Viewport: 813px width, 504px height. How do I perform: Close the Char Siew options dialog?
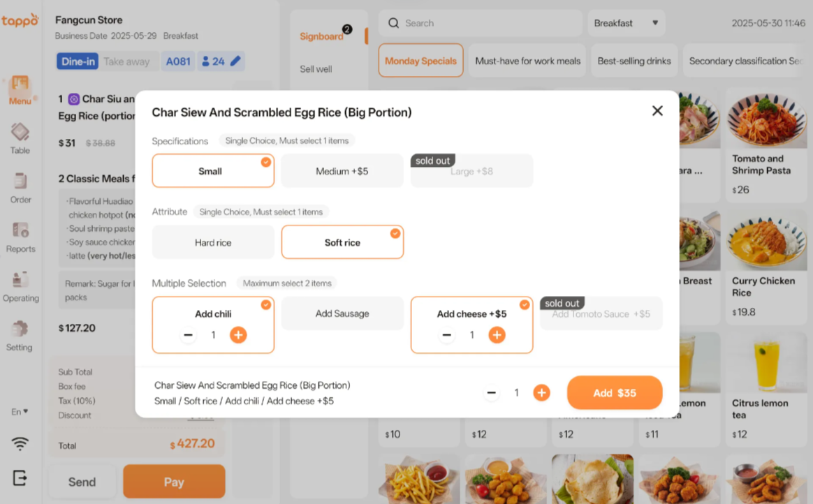coord(657,111)
